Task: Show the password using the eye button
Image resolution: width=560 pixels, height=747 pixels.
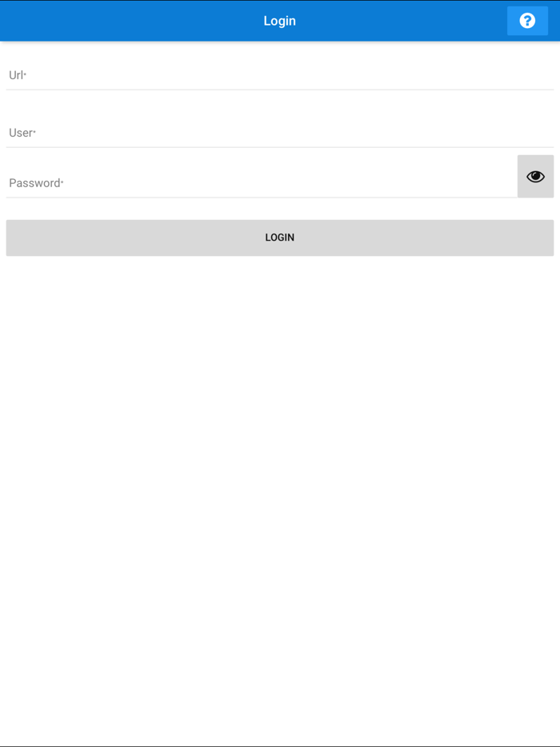Action: (x=535, y=176)
